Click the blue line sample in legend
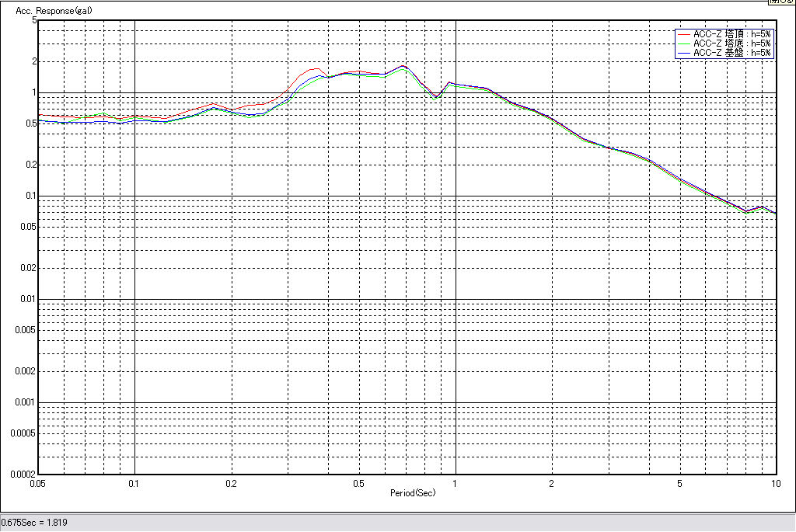The image size is (796, 532). pos(684,54)
